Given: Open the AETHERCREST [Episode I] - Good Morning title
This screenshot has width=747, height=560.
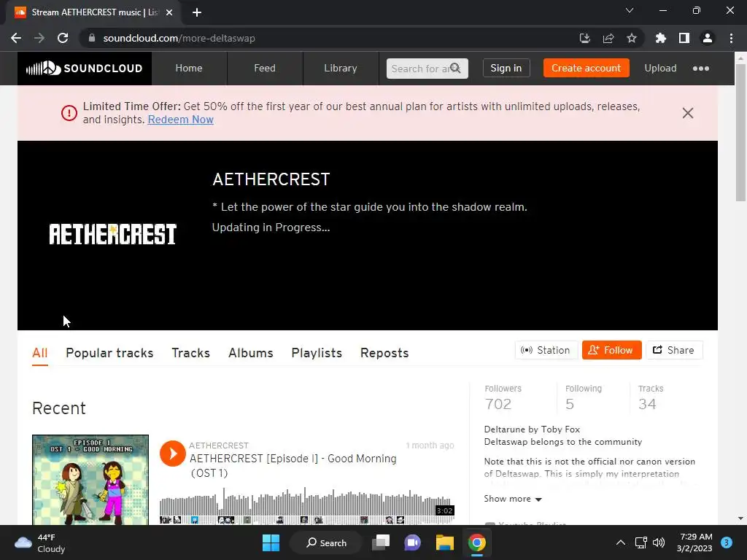Looking at the screenshot, I should 293,466.
